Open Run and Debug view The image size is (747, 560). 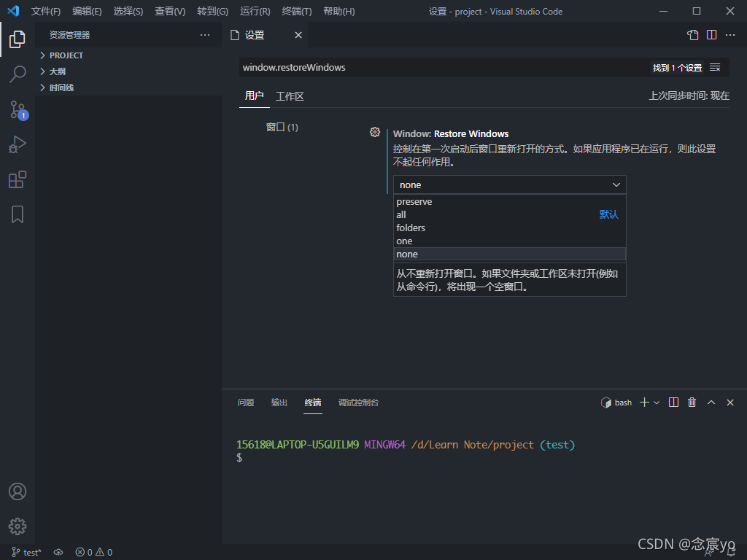click(18, 144)
